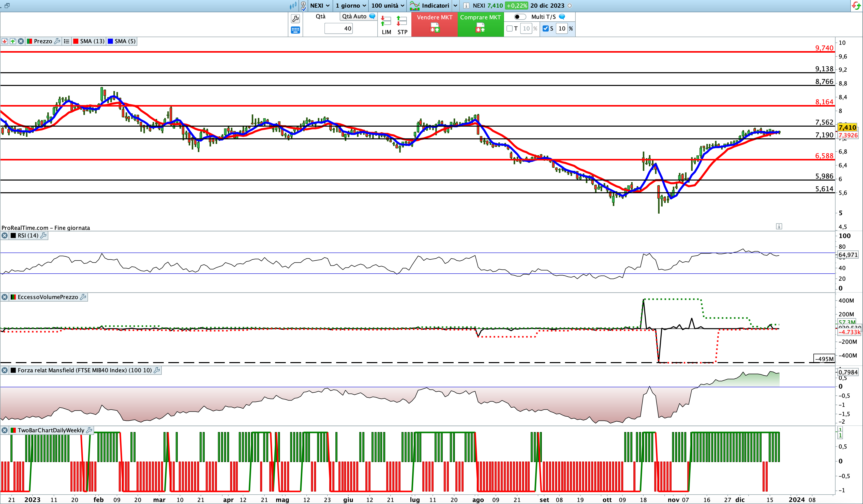The height and width of the screenshot is (504, 863).
Task: Click the Indicatori button
Action: click(x=429, y=6)
